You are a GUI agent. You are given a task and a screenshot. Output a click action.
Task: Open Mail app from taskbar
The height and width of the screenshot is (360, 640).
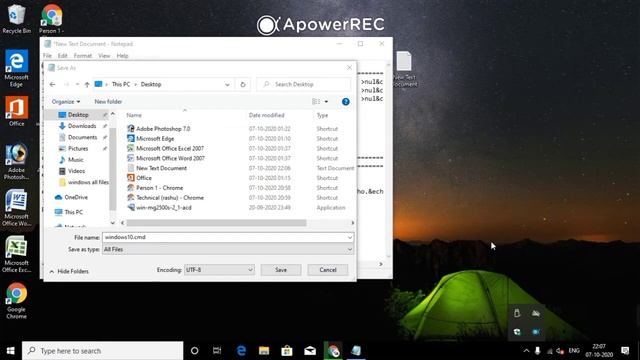310,351
